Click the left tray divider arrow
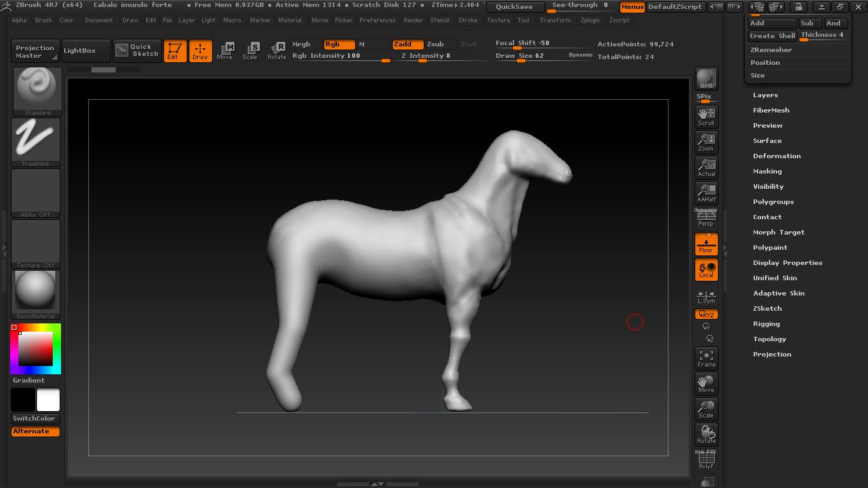868x488 pixels. pyautogui.click(x=4, y=251)
